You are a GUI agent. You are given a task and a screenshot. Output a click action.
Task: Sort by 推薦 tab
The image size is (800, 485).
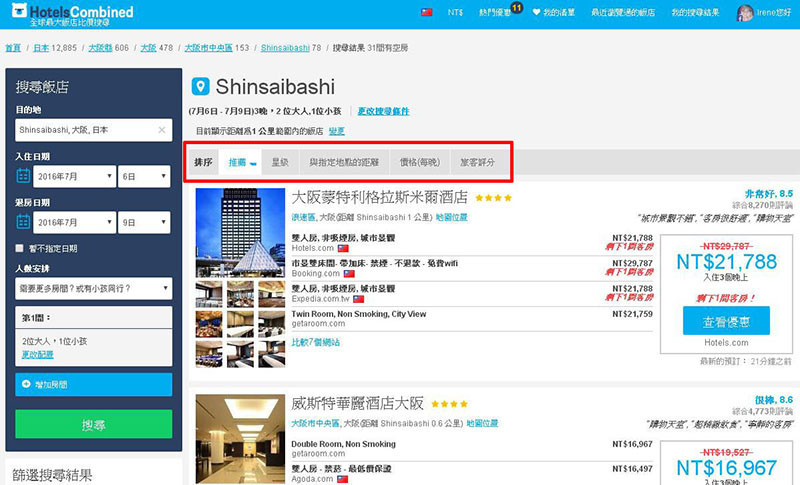tap(240, 162)
